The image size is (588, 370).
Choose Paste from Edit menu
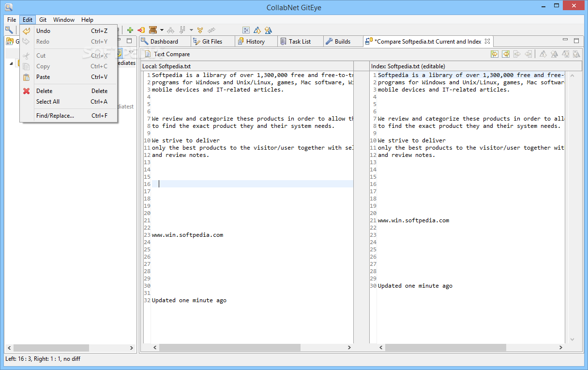click(69, 77)
